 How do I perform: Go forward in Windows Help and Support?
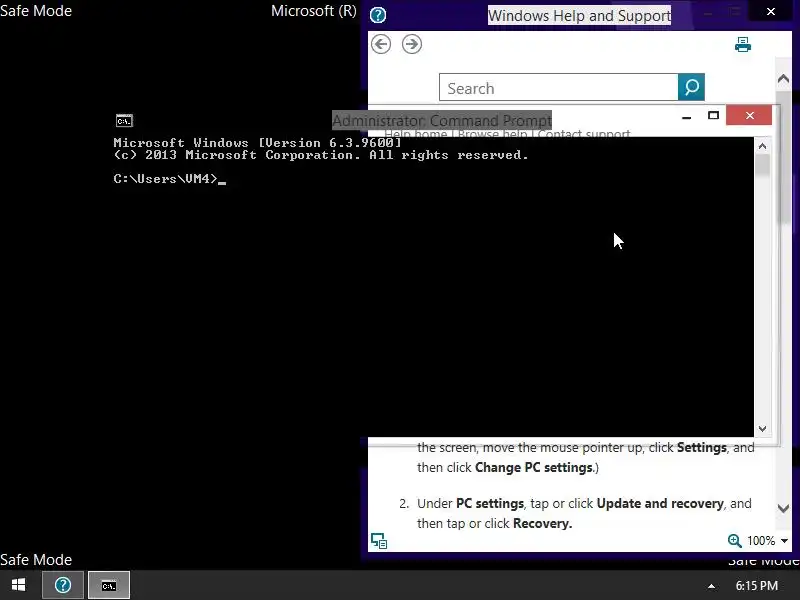412,44
